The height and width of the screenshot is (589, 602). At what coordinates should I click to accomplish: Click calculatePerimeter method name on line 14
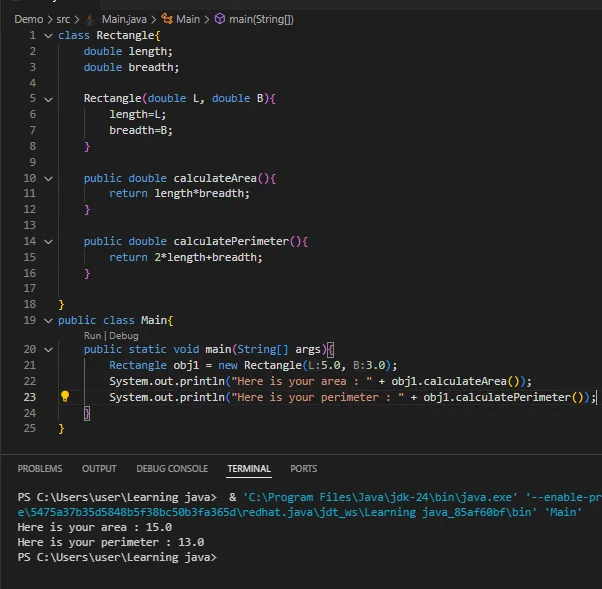(231, 241)
